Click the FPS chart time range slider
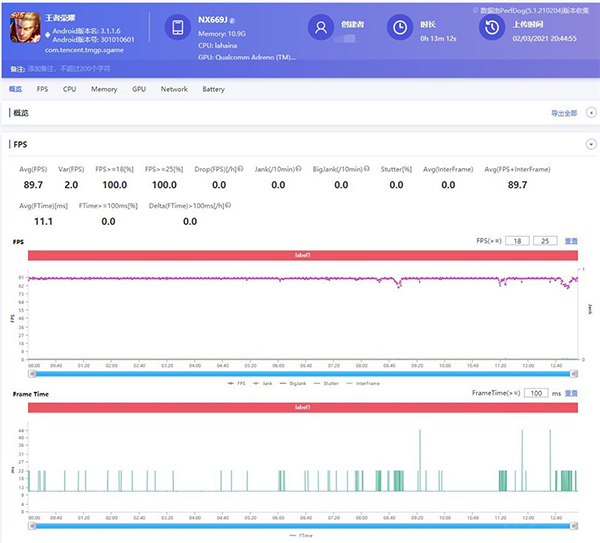This screenshot has width=600, height=543. (x=300, y=373)
